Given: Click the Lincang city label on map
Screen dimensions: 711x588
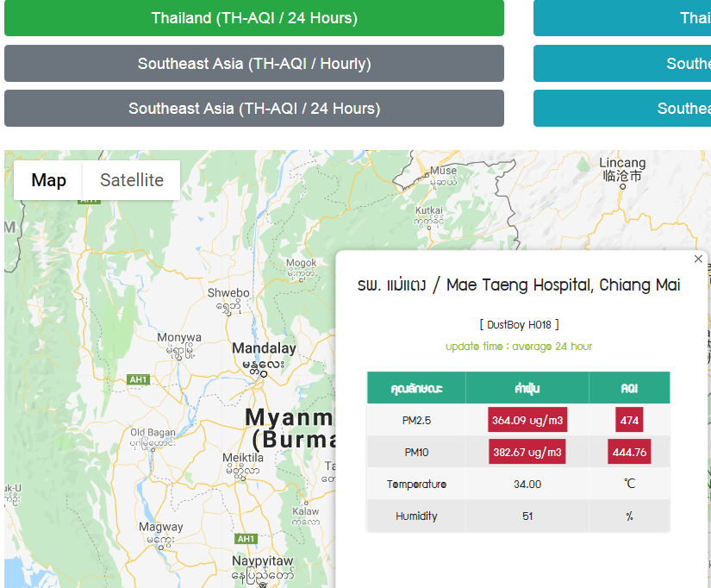Looking at the screenshot, I should 622,163.
